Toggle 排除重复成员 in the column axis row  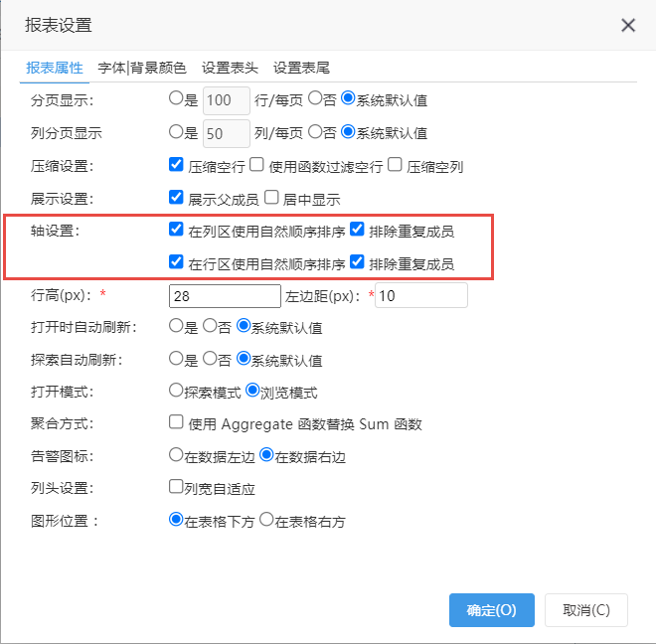tap(357, 229)
